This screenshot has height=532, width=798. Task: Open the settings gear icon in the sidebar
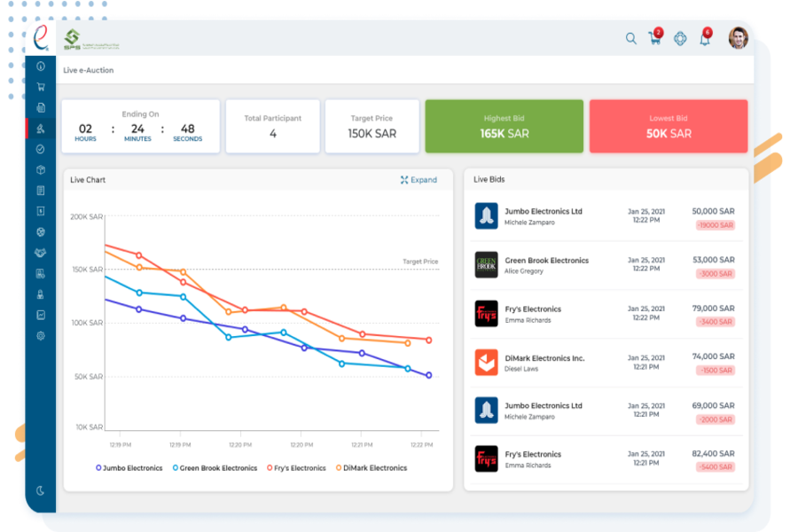[39, 335]
